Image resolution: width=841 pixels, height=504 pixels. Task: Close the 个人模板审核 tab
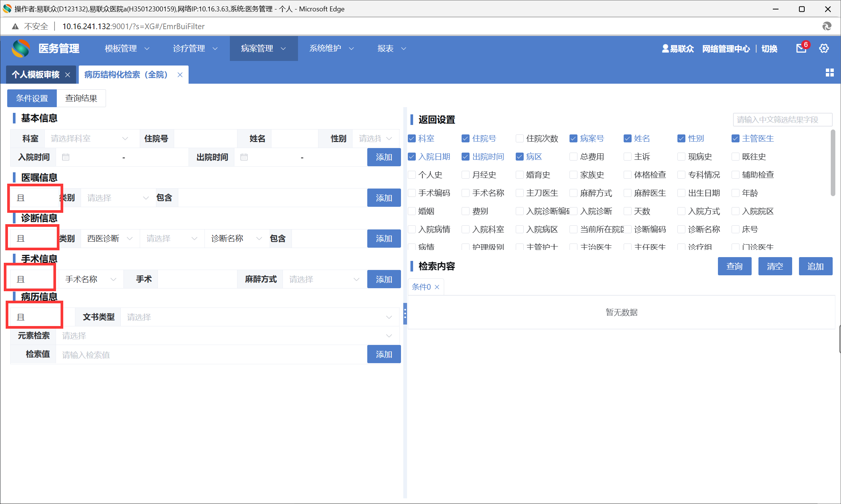point(67,75)
